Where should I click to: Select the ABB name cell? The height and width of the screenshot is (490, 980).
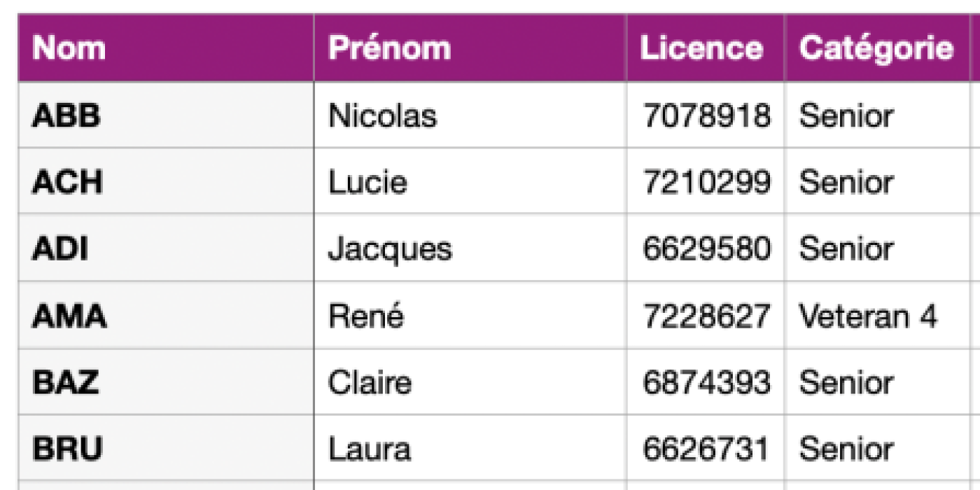point(166,115)
